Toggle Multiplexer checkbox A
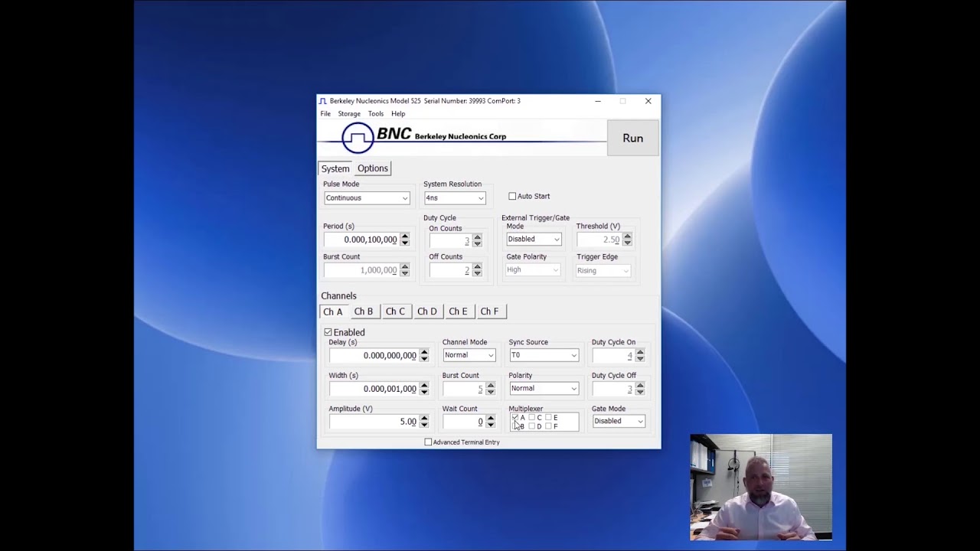 pyautogui.click(x=515, y=417)
